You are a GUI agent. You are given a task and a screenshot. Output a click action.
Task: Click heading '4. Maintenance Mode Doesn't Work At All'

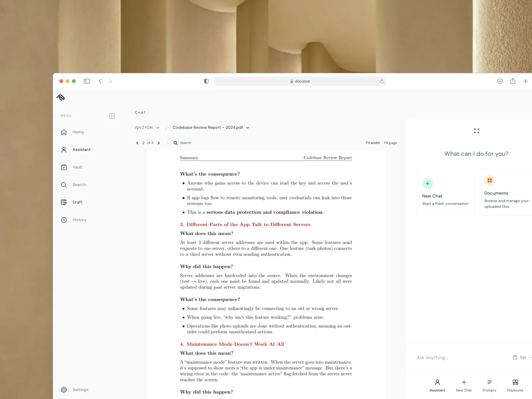click(x=232, y=344)
